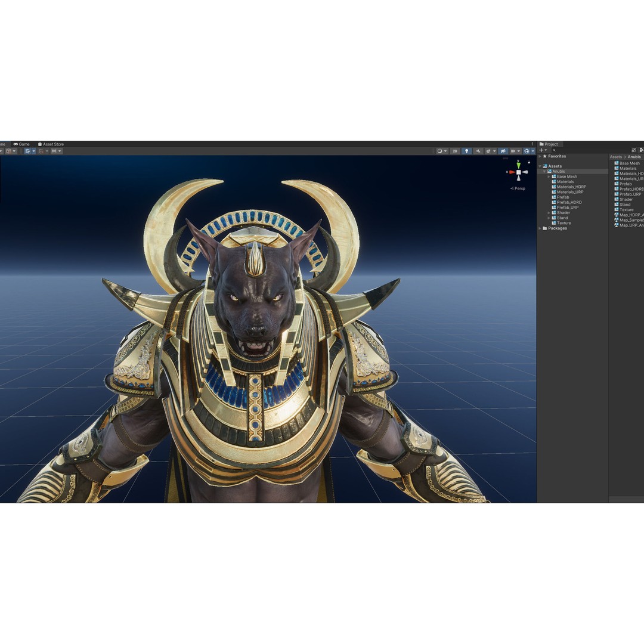Viewport: 644px width, 644px height.
Task: Toggle the 2D view mode button
Action: (x=455, y=151)
